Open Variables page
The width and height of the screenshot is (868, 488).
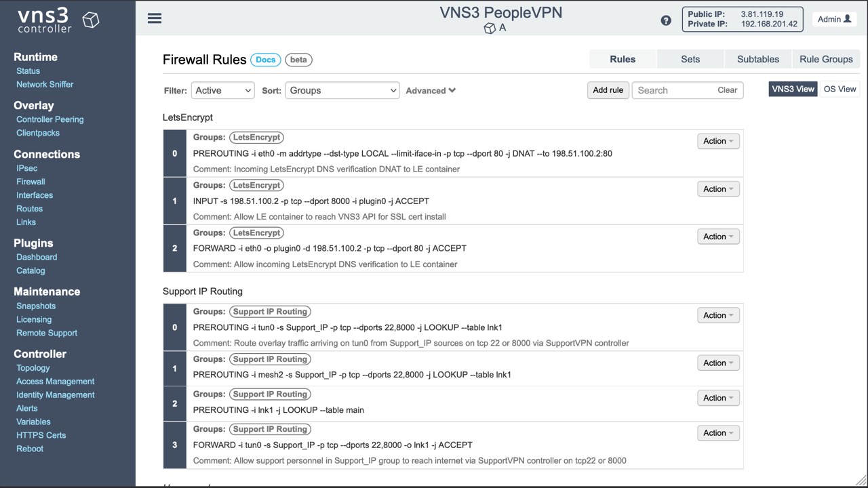pyautogui.click(x=33, y=422)
